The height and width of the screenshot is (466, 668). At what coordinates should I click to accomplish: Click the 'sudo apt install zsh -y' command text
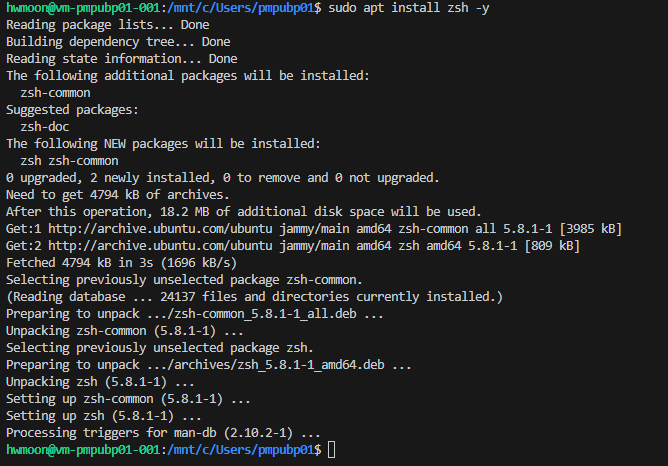coord(409,8)
